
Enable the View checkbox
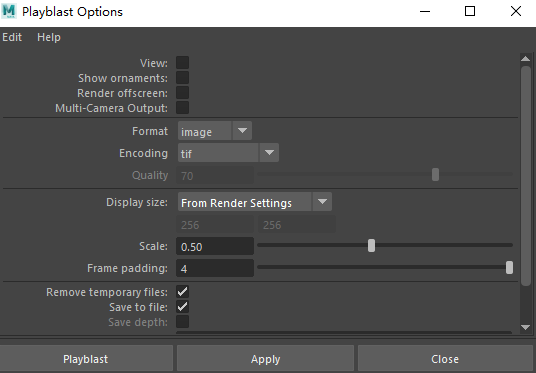tap(183, 63)
